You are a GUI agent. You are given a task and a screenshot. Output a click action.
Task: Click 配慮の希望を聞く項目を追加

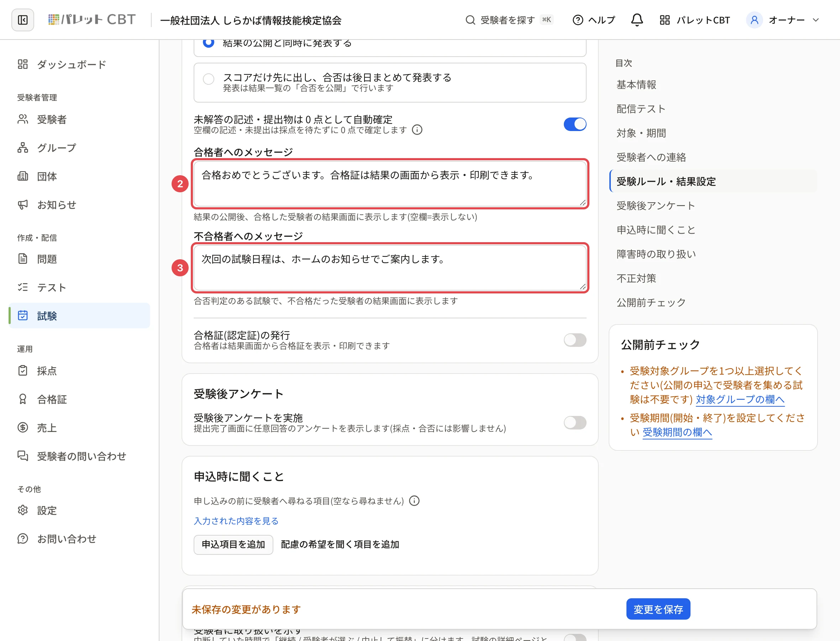point(340,545)
